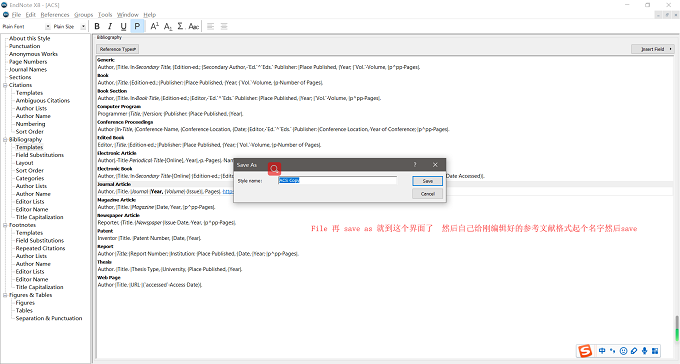Viewport: 680px width, 364px height.
Task: Select Journal Names in the tree
Action: 28,69
